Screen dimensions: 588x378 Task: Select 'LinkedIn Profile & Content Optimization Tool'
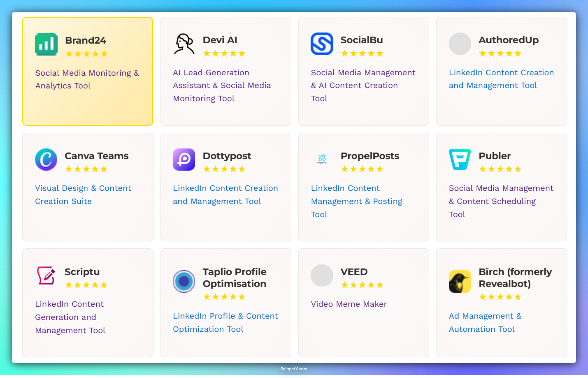(x=225, y=322)
